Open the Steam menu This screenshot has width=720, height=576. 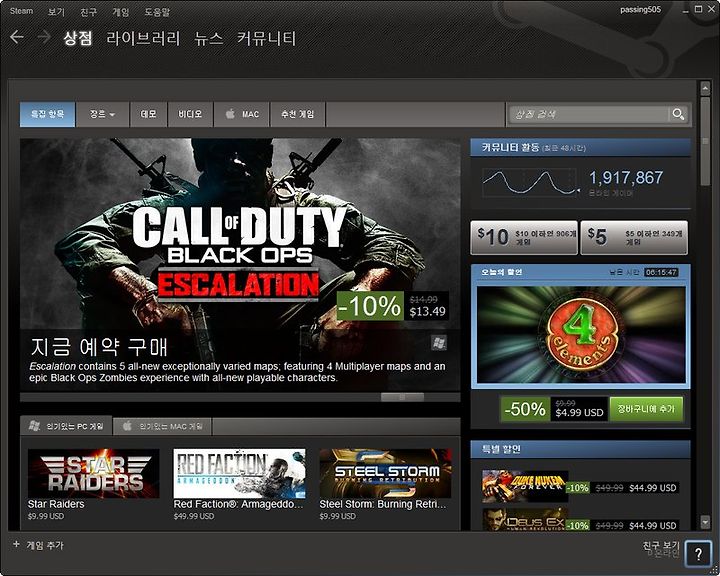point(21,11)
